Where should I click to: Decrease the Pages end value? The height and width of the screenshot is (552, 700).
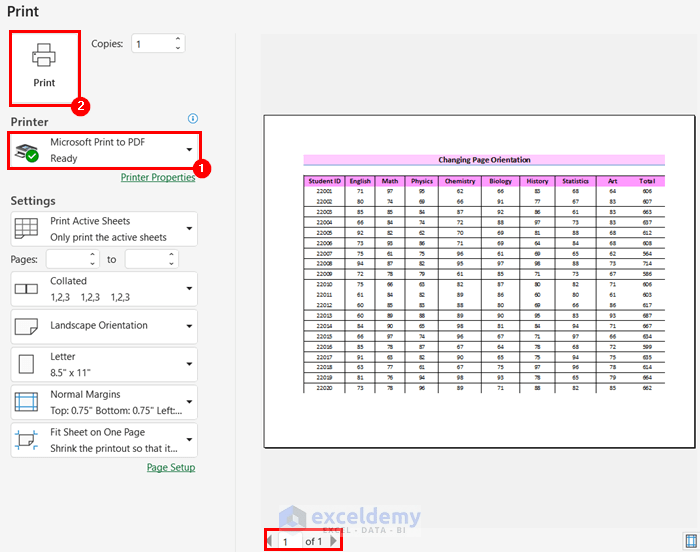tap(171, 264)
